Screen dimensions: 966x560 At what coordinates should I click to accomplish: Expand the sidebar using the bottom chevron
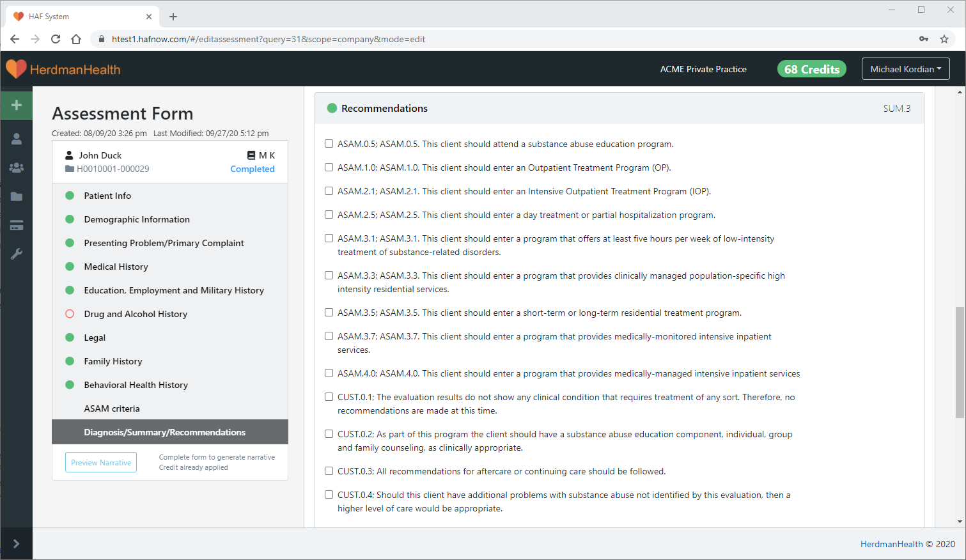pyautogui.click(x=17, y=543)
